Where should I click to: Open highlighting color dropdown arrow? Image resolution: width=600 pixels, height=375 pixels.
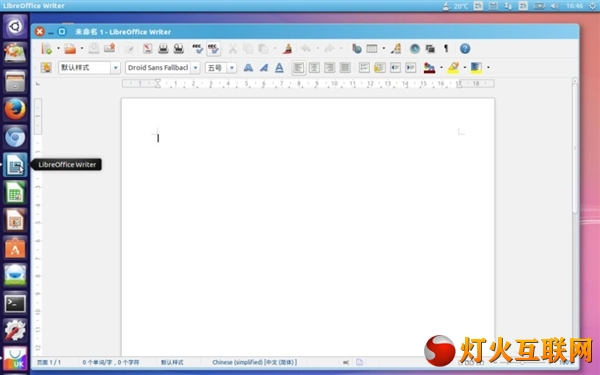click(x=465, y=68)
